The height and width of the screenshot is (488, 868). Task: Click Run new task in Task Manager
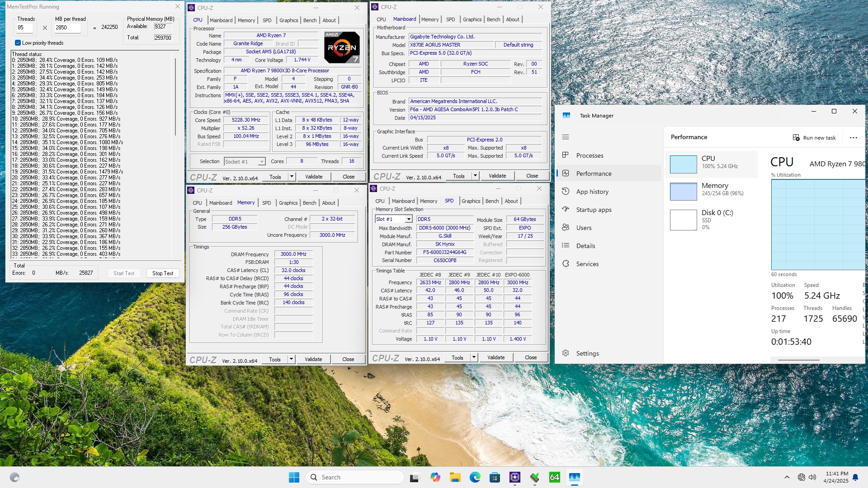(814, 138)
